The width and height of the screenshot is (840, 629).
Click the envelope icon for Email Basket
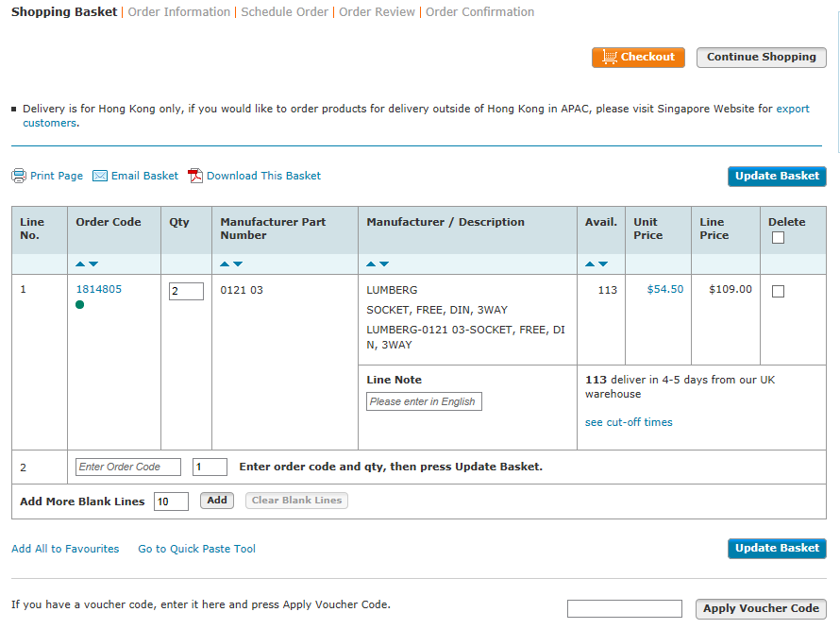[100, 176]
